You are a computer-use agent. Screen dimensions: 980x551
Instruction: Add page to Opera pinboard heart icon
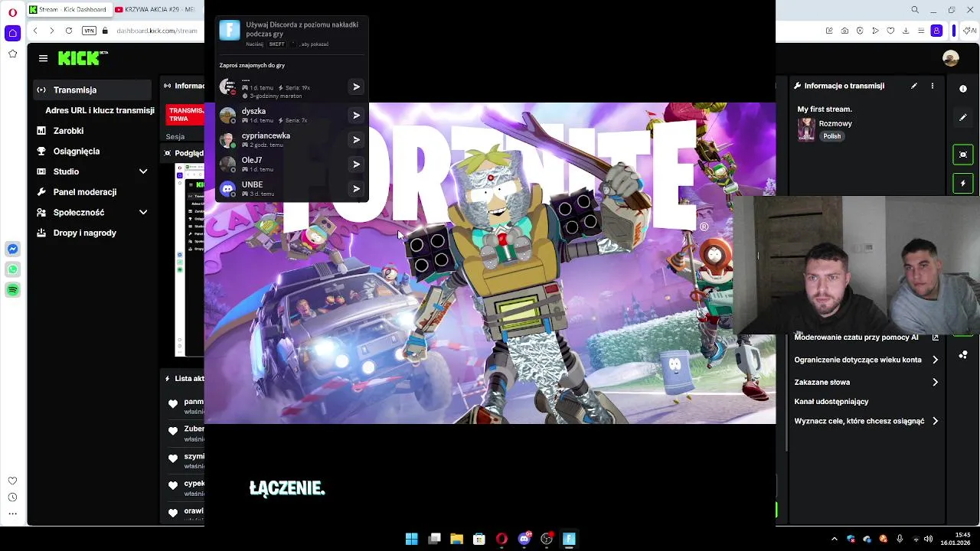(890, 31)
